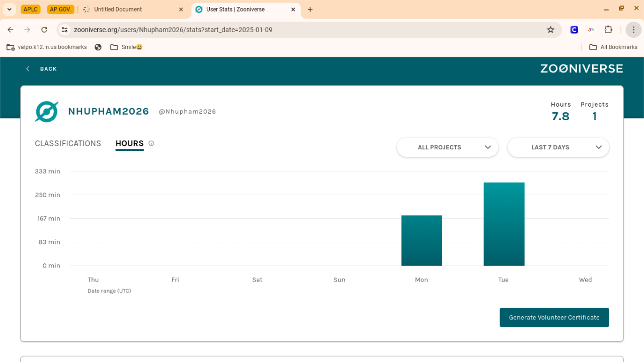This screenshot has height=362, width=644.
Task: Expand the ALL PROJECTS dropdown
Action: [448, 147]
